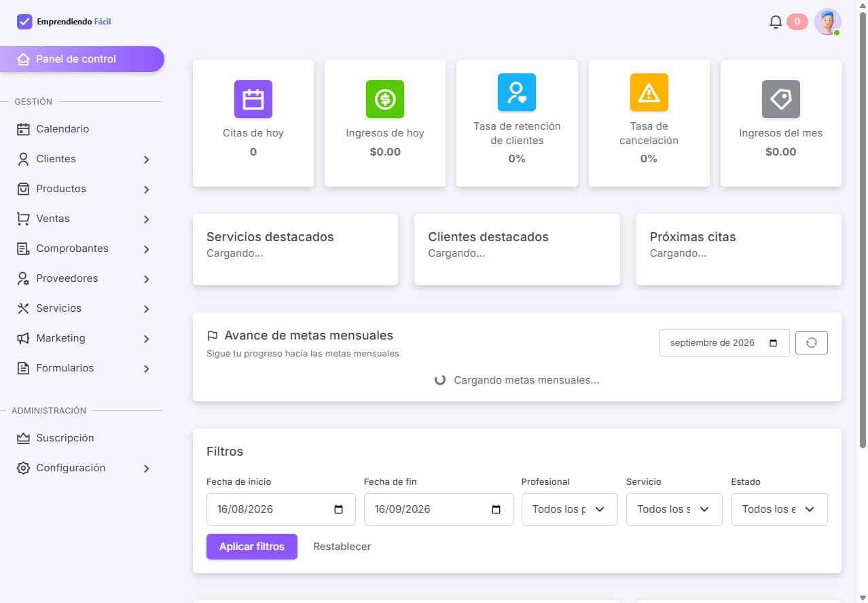Expand the Marketing sidebar section
The image size is (868, 603).
click(82, 338)
